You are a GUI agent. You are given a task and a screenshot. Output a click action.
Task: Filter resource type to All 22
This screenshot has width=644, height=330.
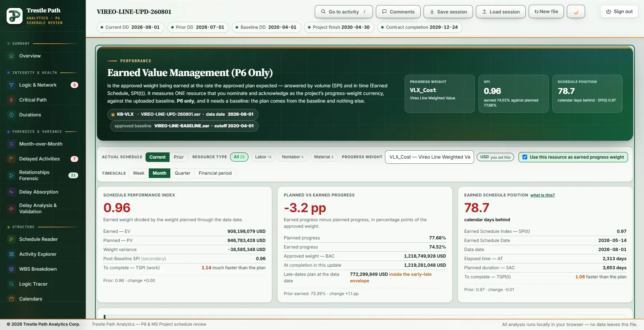[x=239, y=157]
